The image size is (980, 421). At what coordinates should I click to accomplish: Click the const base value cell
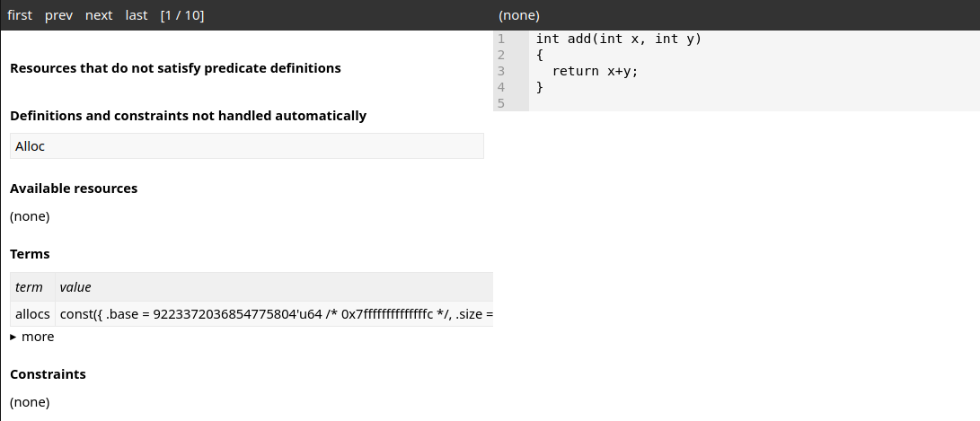(274, 313)
